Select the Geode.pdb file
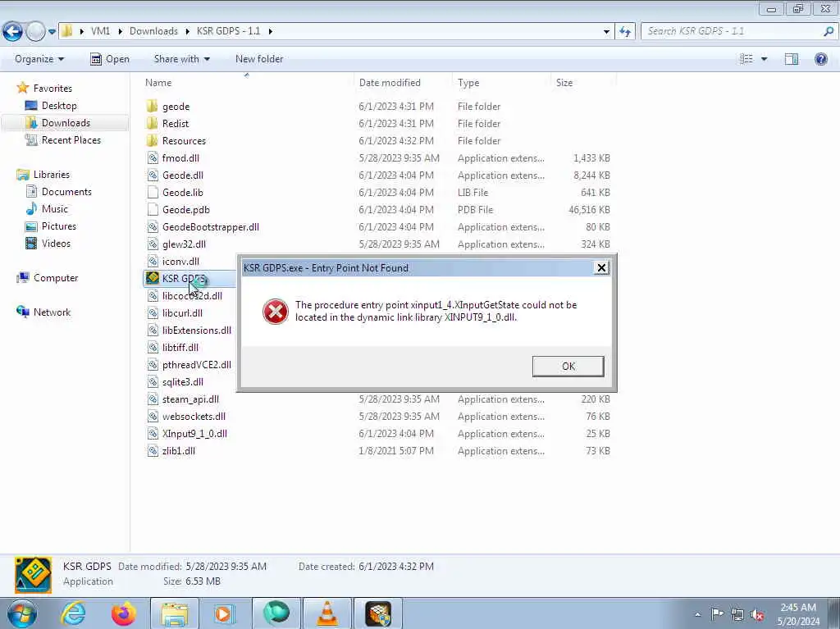The width and height of the screenshot is (840, 629). point(186,209)
